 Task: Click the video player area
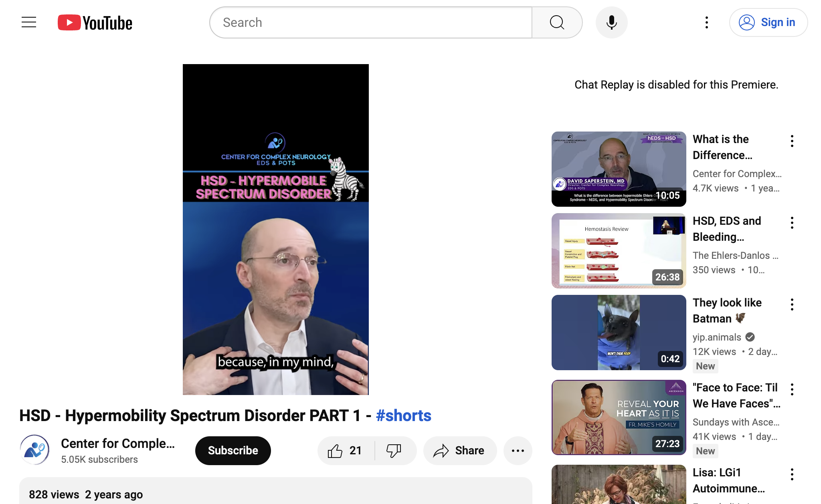[x=276, y=229]
